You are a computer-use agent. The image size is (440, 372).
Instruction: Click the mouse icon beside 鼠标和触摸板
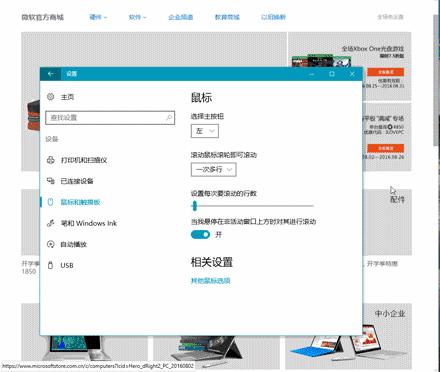(x=50, y=202)
